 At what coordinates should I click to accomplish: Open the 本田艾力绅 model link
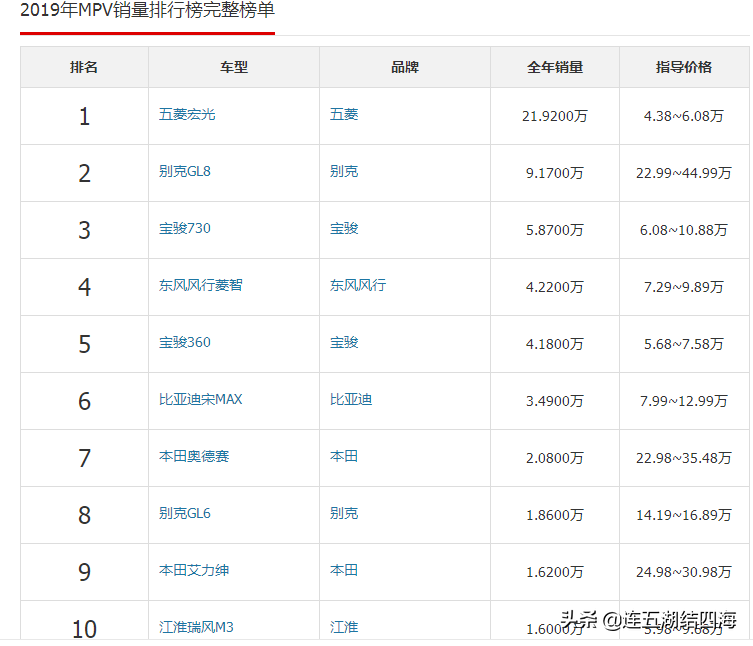point(194,570)
